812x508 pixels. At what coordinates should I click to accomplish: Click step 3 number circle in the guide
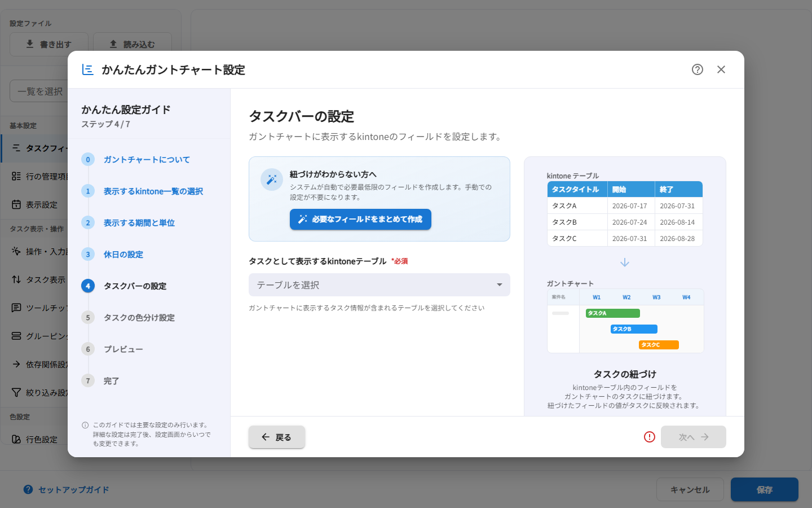(88, 255)
